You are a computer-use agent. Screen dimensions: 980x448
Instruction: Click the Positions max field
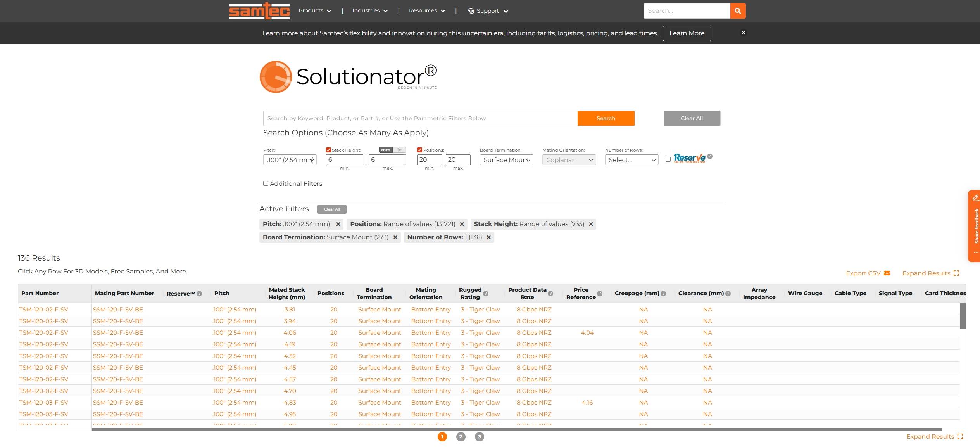click(x=458, y=160)
